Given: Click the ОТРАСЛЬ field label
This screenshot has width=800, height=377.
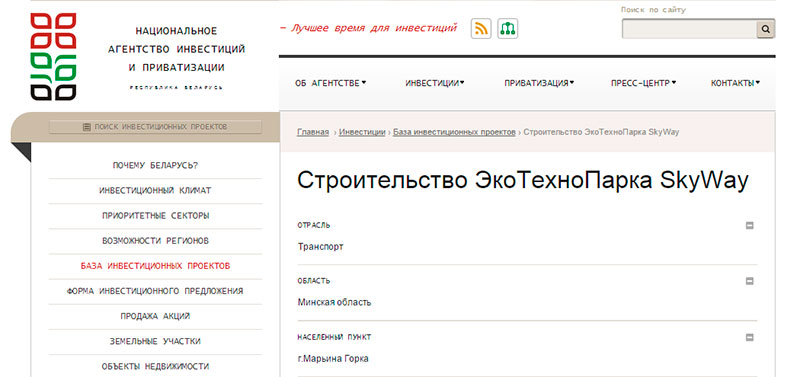Looking at the screenshot, I should click(314, 225).
